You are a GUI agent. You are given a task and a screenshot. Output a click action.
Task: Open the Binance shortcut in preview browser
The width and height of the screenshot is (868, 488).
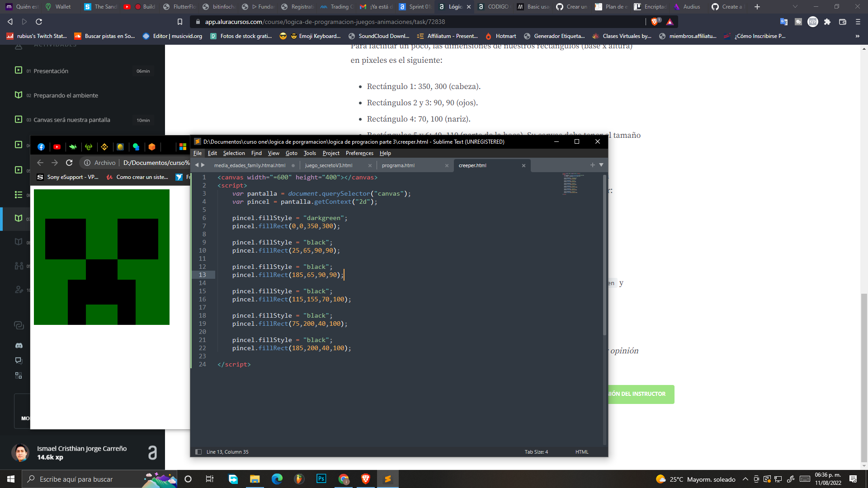104,147
